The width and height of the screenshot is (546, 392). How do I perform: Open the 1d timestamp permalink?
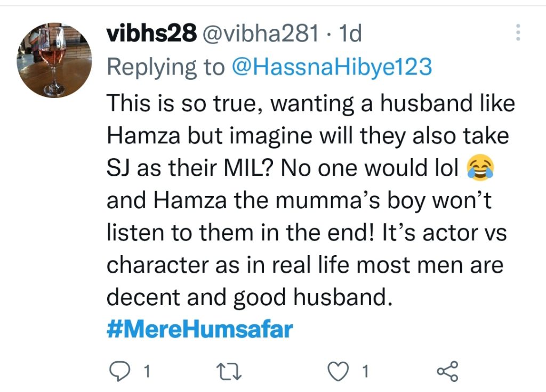point(350,34)
